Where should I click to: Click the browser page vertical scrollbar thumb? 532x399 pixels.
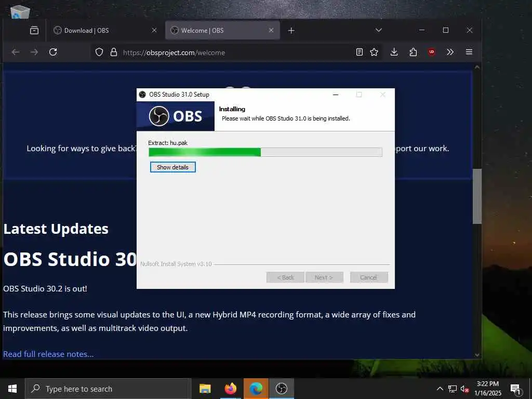click(477, 196)
